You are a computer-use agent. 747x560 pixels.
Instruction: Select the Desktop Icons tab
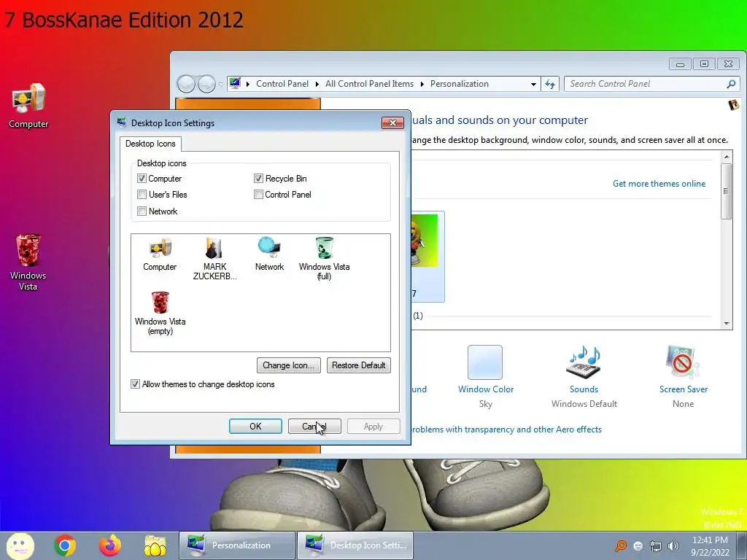pos(150,144)
